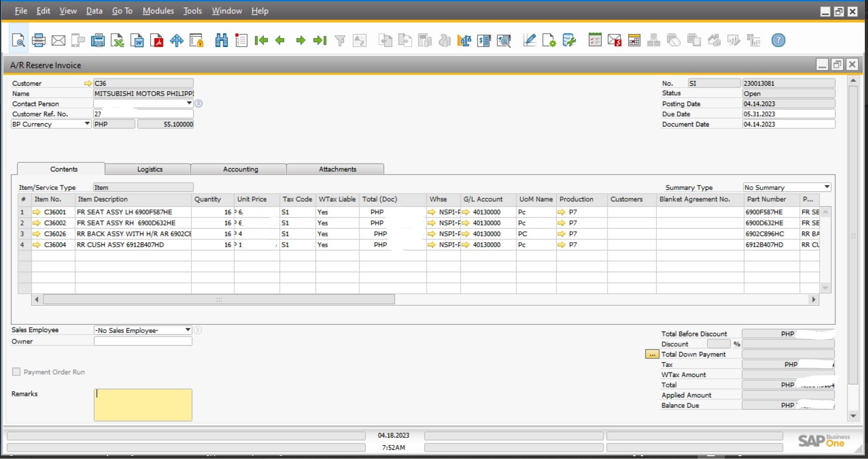Click the Document Date field
Viewport: 868px width, 459px height.
point(788,124)
